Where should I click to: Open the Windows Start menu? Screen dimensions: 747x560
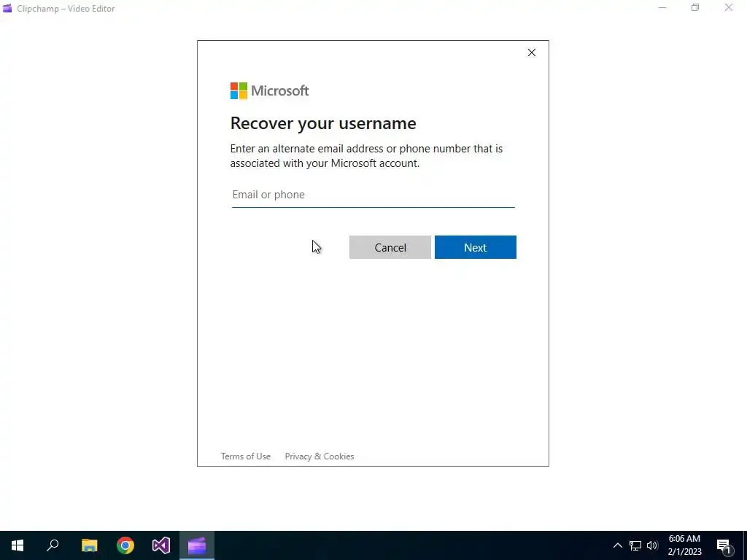coord(18,545)
